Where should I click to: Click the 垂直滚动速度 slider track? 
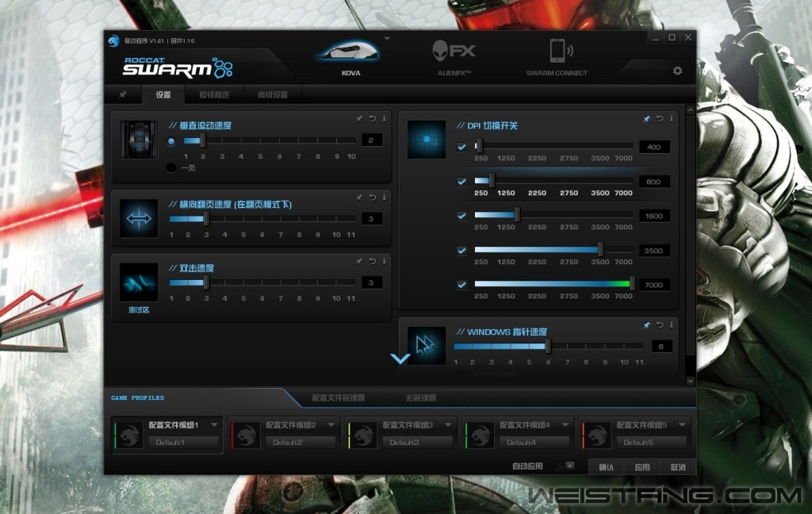point(270,140)
